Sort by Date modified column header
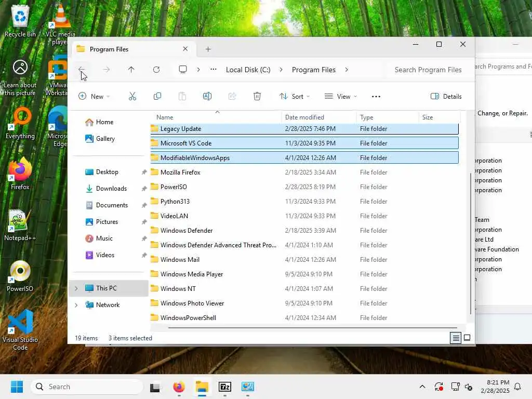Viewport: 532px width, 399px height. point(319,117)
